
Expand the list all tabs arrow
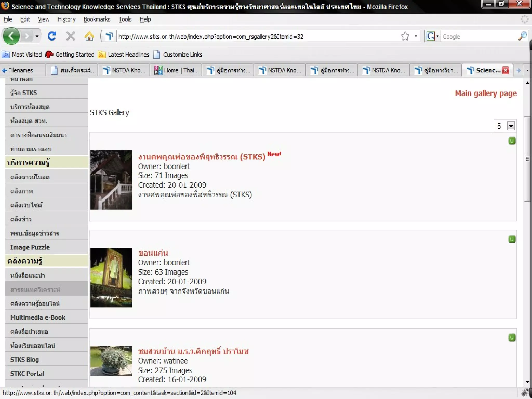527,70
